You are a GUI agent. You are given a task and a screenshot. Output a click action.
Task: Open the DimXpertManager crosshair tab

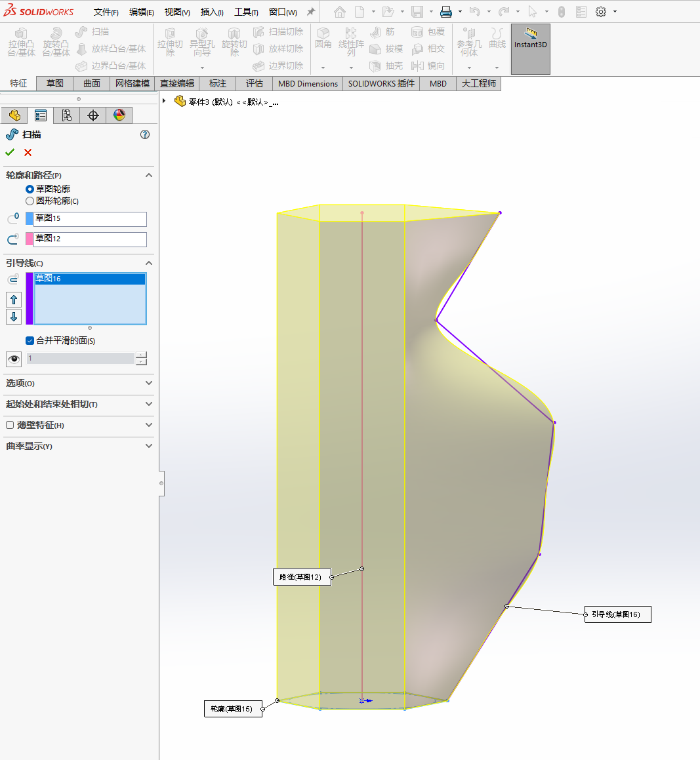93,115
